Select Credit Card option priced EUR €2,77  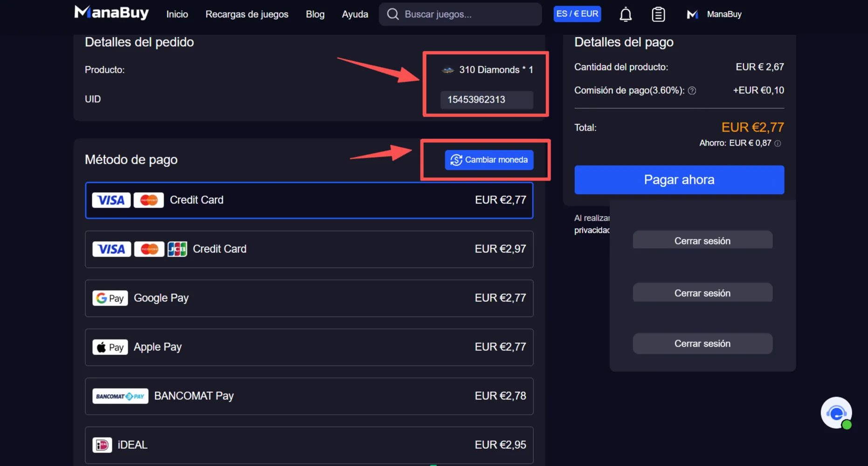pyautogui.click(x=309, y=200)
